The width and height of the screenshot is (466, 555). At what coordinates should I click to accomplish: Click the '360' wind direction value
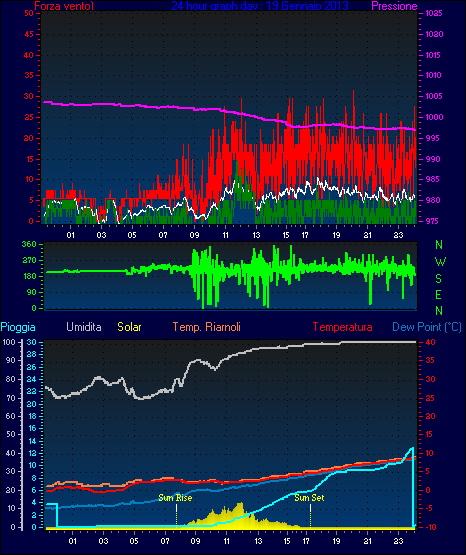(29, 244)
